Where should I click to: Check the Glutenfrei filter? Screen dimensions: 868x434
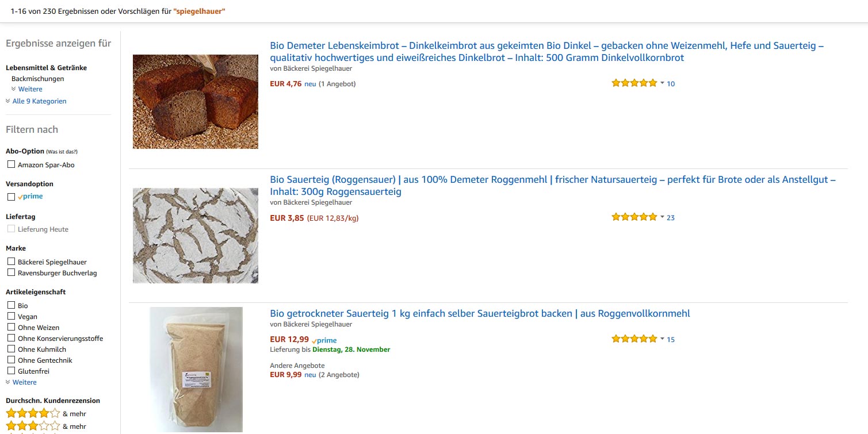(x=11, y=371)
